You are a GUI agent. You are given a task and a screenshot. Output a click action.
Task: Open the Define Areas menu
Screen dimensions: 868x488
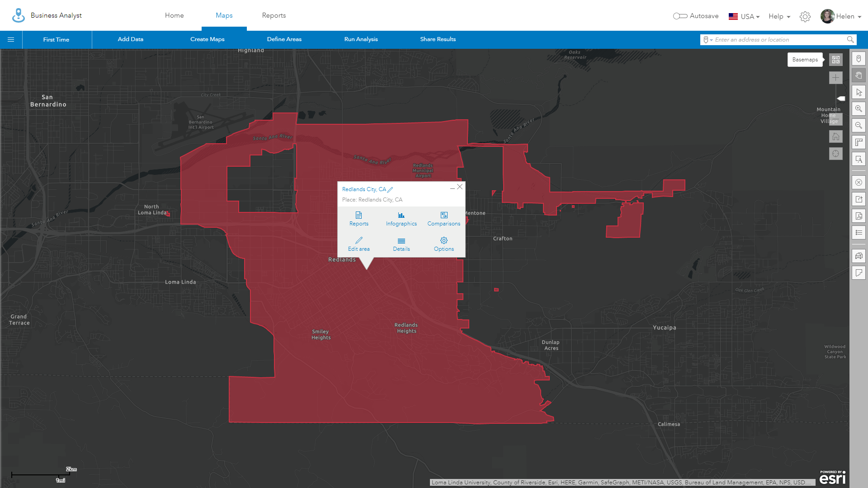point(284,39)
